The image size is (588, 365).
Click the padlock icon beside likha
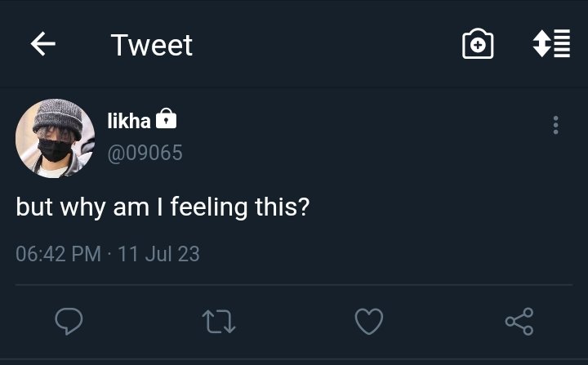point(166,120)
